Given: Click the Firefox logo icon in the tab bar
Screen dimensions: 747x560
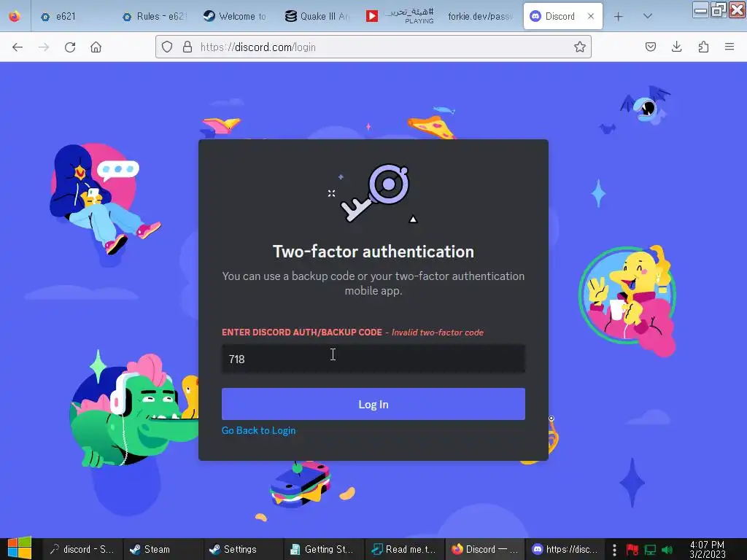Looking at the screenshot, I should tap(15, 16).
